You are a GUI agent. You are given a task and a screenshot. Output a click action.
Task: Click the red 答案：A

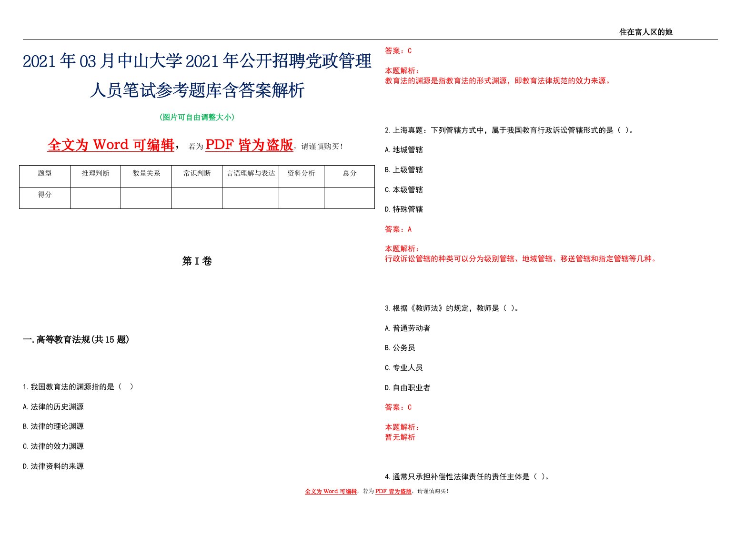398,229
